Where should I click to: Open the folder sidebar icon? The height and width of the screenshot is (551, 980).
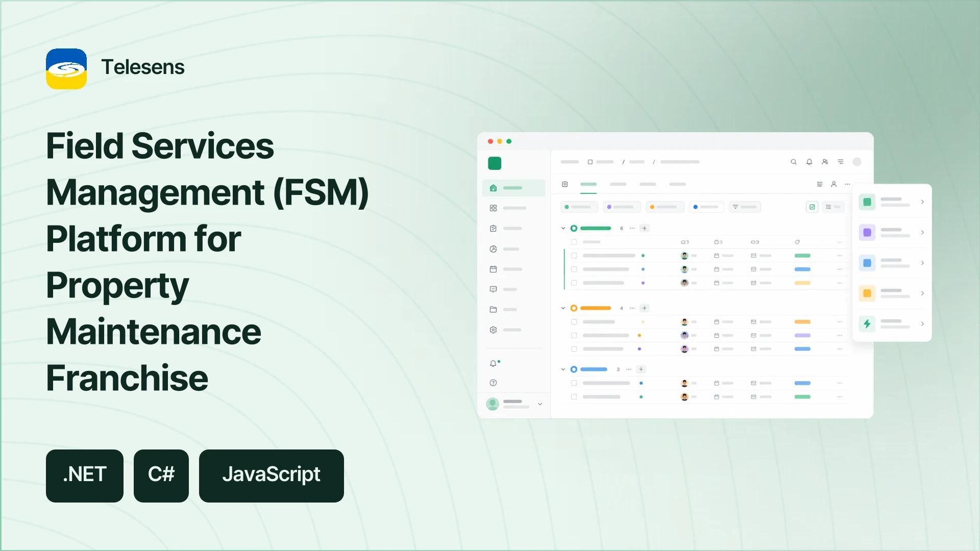[x=493, y=310]
